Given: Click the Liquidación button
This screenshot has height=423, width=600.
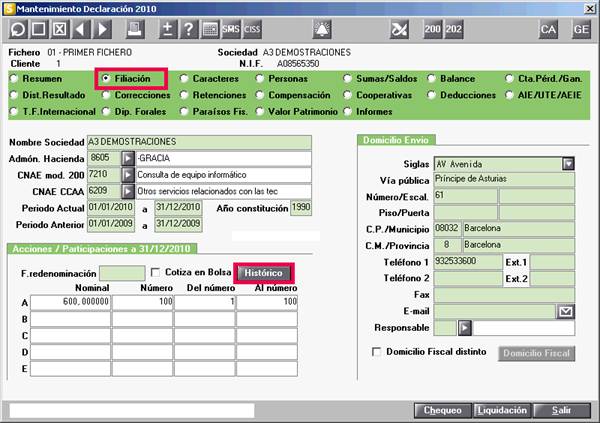Looking at the screenshot, I should coord(502,410).
